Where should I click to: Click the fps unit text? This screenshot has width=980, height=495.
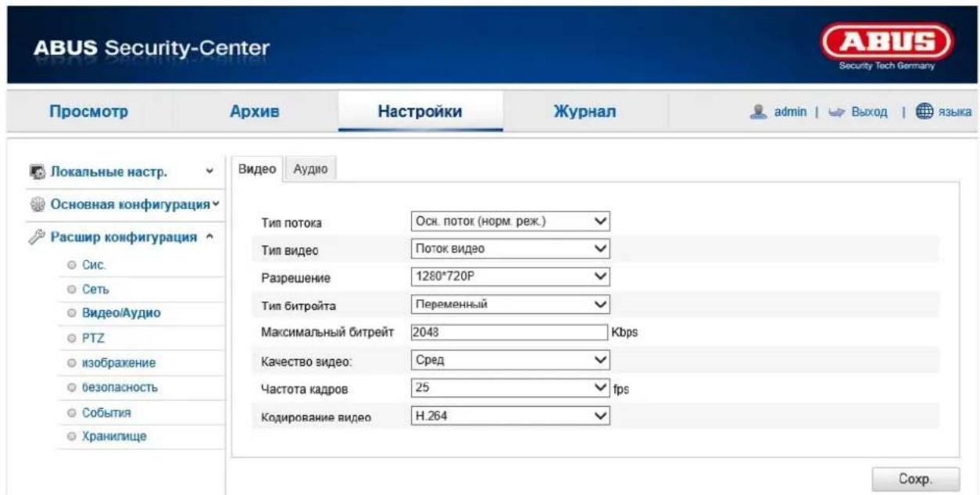[x=621, y=389]
